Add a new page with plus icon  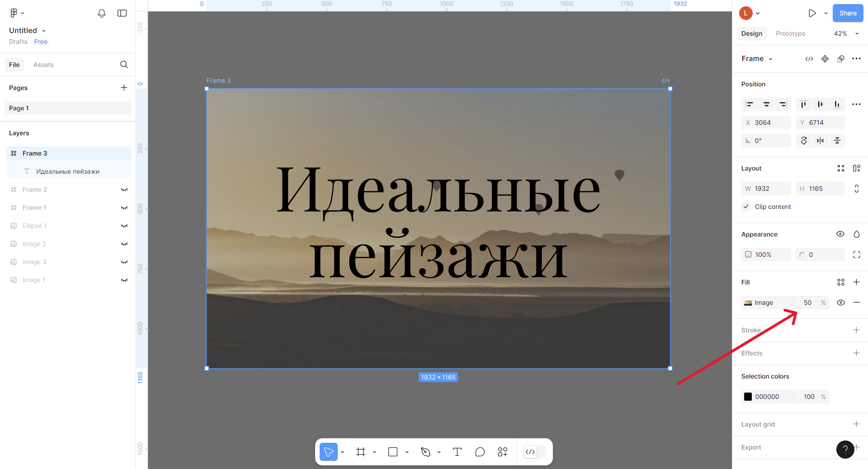pos(124,88)
